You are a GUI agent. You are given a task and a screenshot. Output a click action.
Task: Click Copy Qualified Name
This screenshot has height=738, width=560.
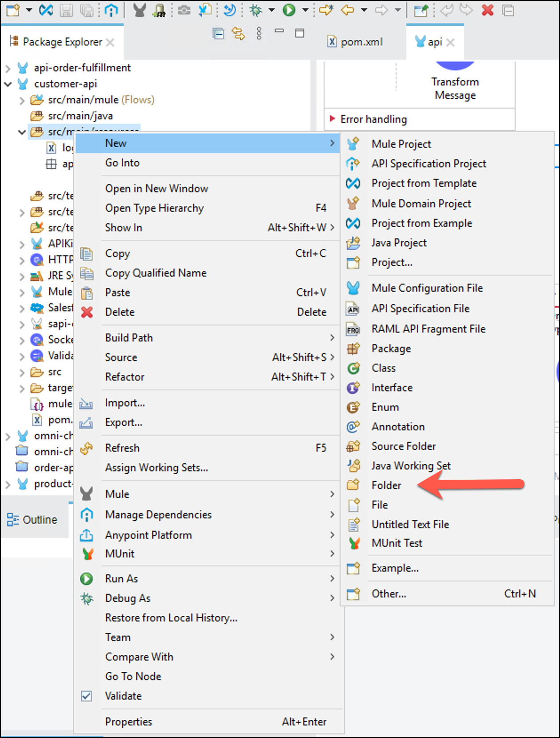209,273
